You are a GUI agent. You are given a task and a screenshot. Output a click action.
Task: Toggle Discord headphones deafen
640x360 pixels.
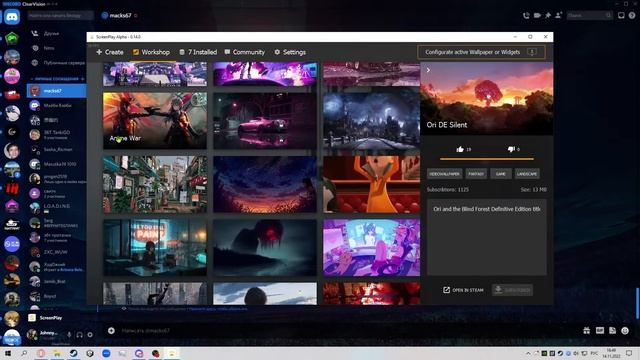coord(80,335)
